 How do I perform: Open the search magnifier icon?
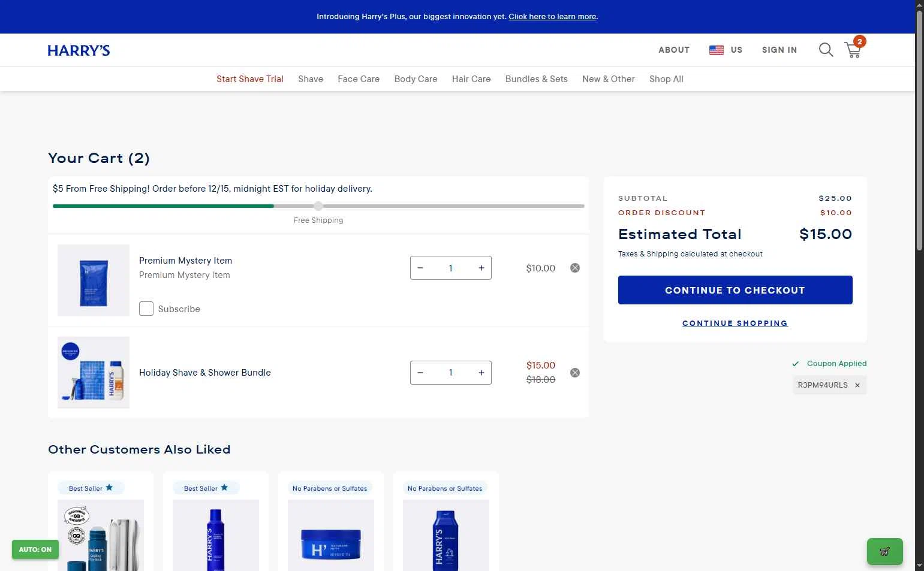[x=826, y=50]
